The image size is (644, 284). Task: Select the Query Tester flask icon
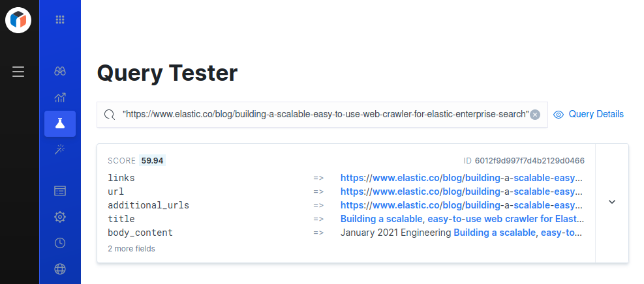pyautogui.click(x=60, y=124)
